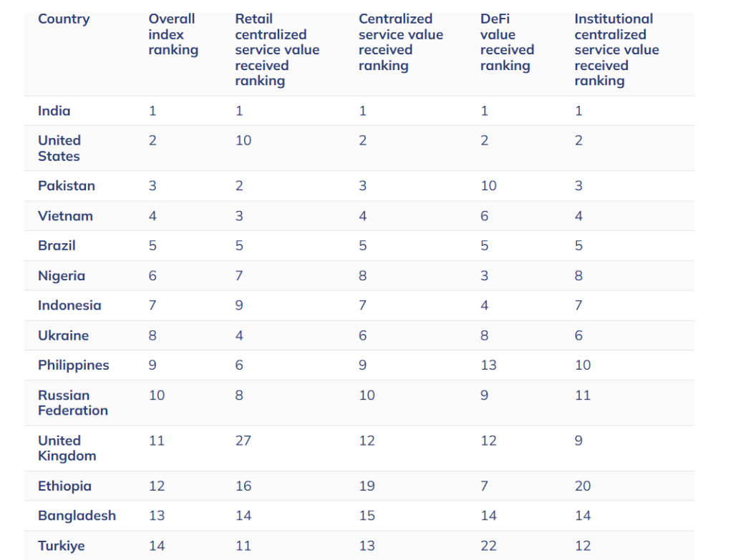Click the Overall index ranking header

[x=173, y=34]
